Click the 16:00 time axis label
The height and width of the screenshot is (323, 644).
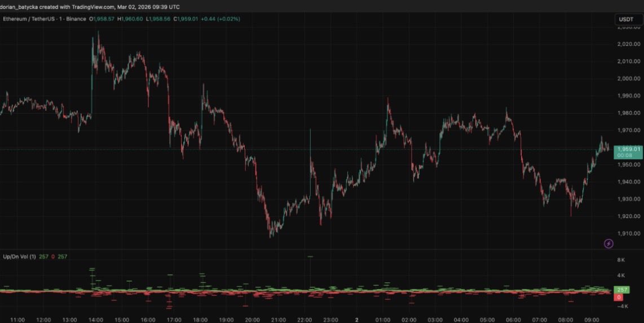(148, 320)
